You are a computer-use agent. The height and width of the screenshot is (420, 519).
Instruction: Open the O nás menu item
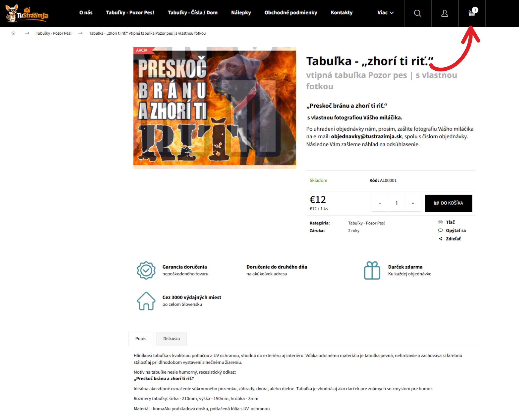[x=86, y=13]
